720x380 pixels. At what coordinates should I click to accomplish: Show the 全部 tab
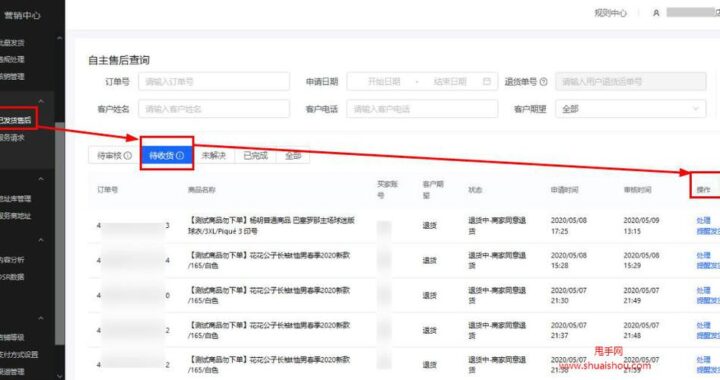click(293, 156)
